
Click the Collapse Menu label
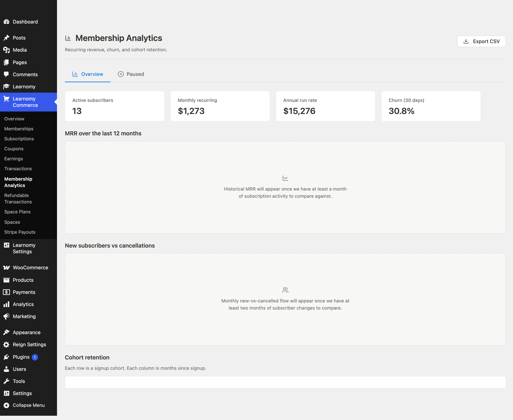coord(29,405)
